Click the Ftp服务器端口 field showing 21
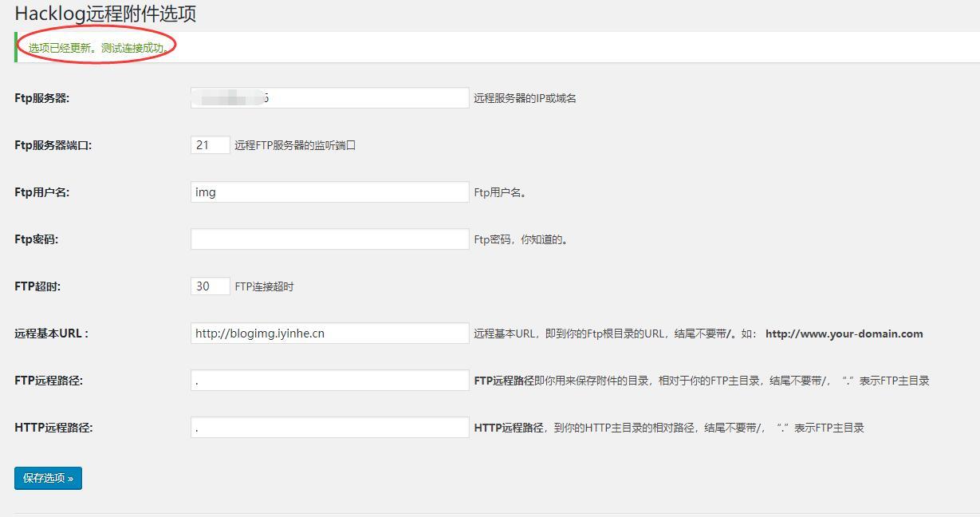The image size is (980, 517). pos(211,145)
